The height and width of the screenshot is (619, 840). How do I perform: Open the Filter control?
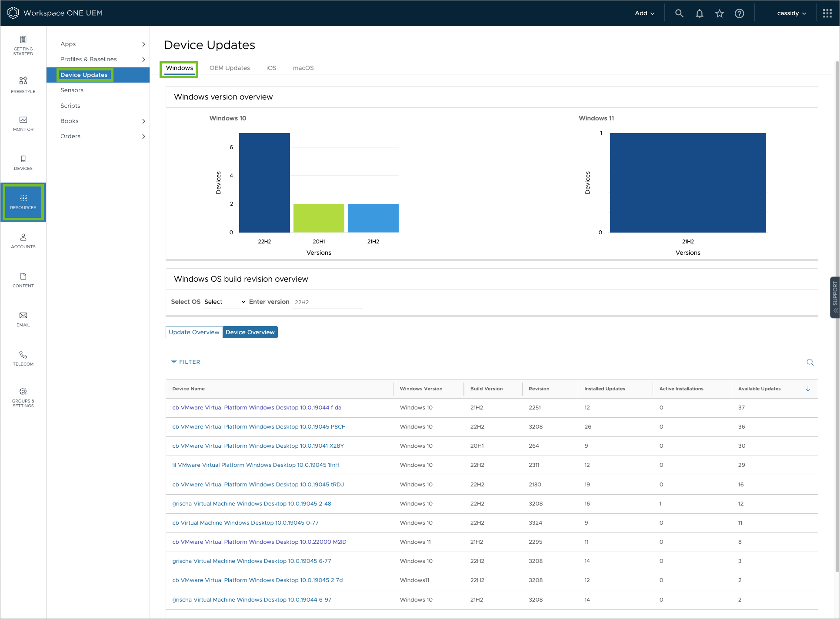tap(185, 362)
